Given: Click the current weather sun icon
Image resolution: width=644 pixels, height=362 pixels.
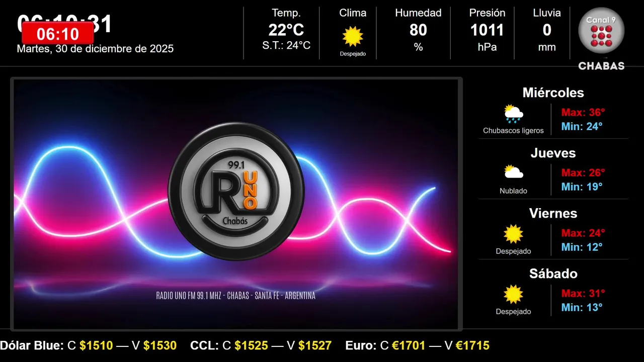Looking at the screenshot, I should (x=353, y=36).
